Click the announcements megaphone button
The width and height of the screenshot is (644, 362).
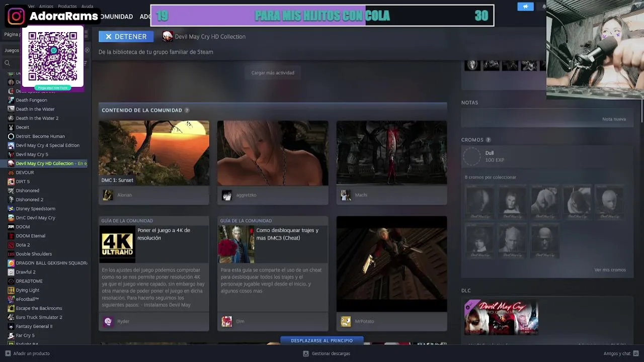[525, 7]
